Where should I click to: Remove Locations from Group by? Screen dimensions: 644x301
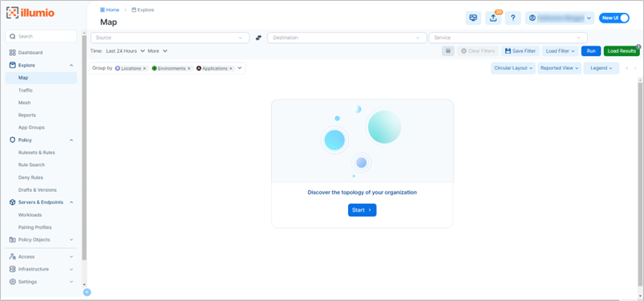tap(145, 68)
